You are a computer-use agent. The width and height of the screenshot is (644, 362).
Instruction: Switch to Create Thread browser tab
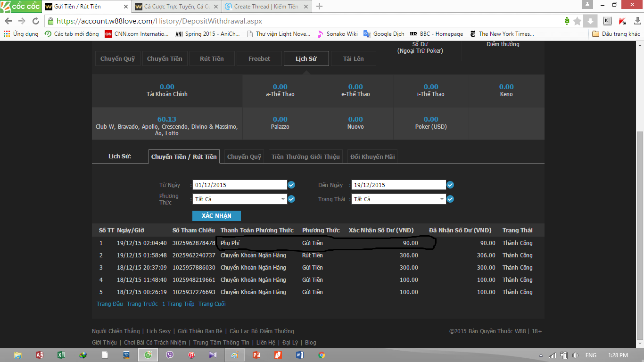265,7
